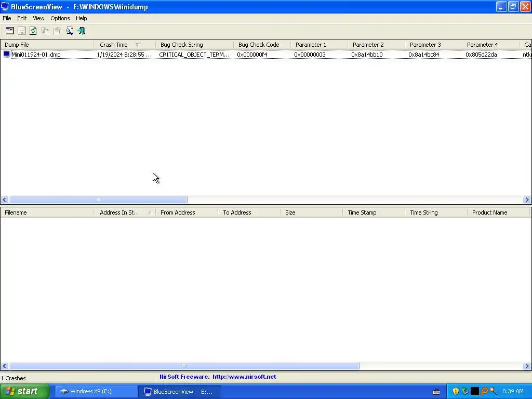Click the black square tray icon

click(x=475, y=391)
